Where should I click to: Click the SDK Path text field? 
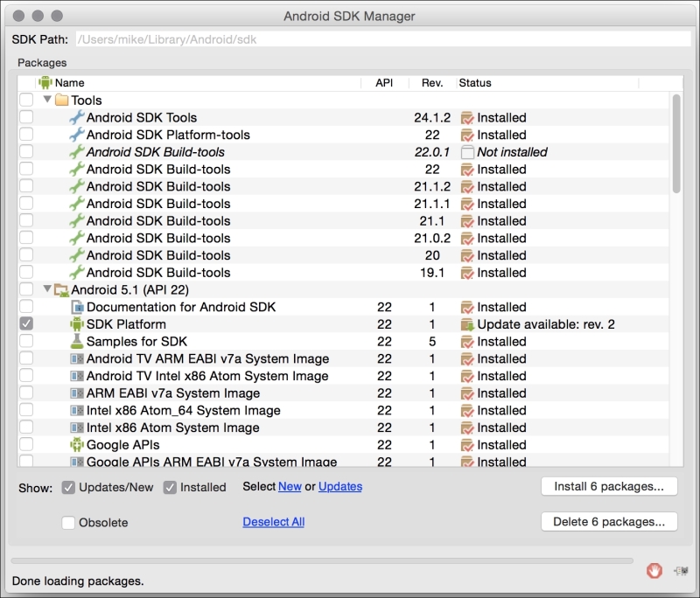383,39
